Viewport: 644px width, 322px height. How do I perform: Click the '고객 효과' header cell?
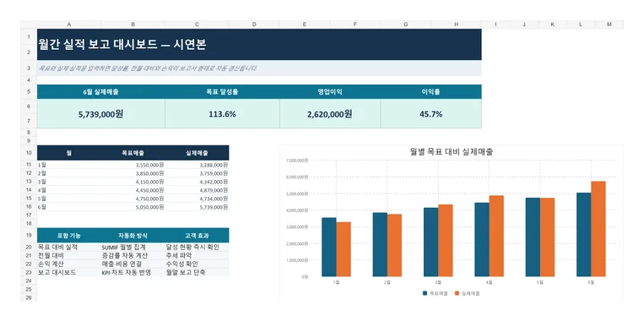pos(198,235)
